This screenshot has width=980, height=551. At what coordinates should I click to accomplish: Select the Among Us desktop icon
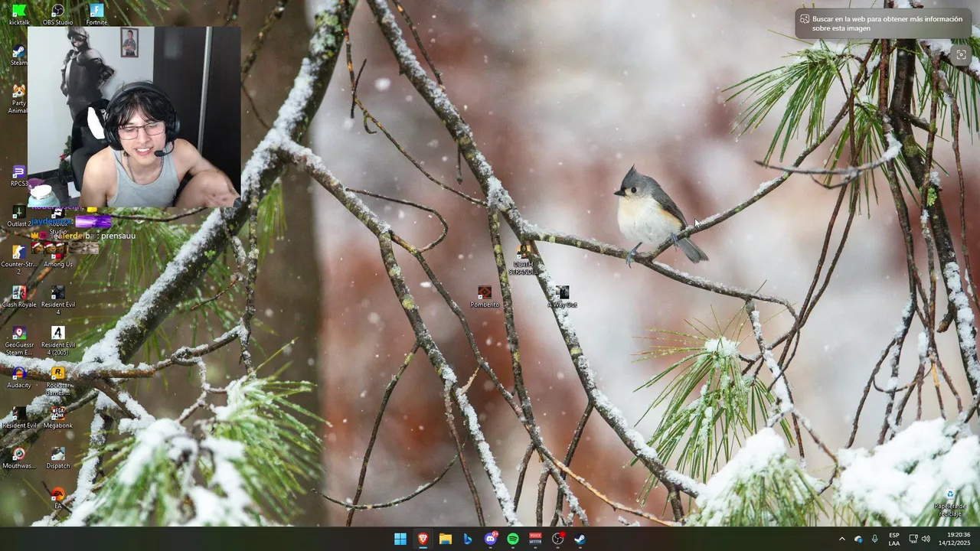click(58, 256)
